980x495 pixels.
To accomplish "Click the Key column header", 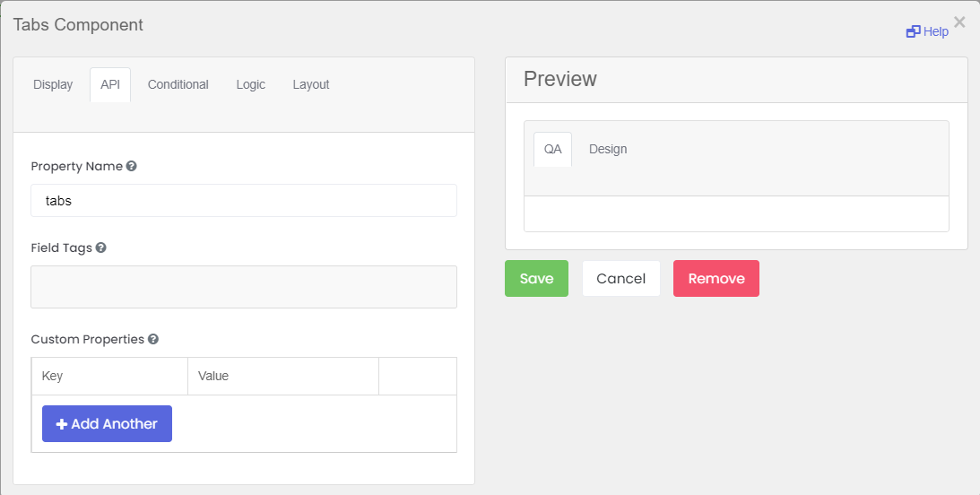I will pos(109,377).
